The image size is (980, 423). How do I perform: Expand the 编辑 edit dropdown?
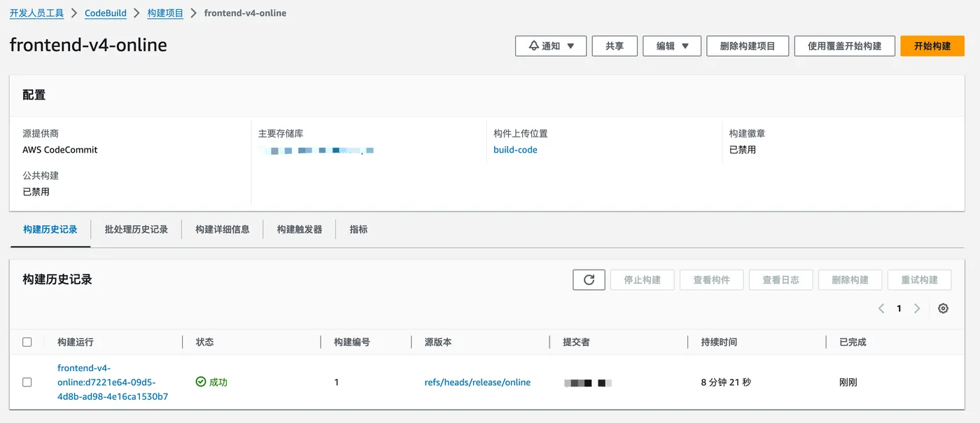672,46
